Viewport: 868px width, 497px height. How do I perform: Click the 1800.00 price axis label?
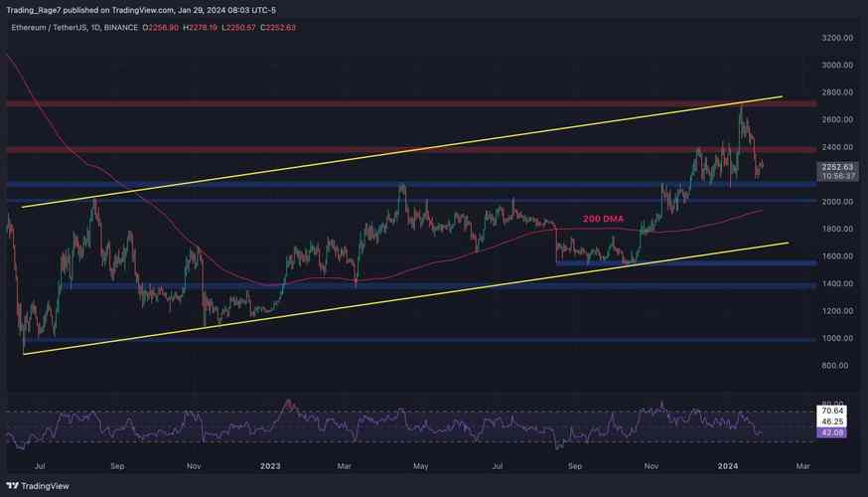click(837, 229)
